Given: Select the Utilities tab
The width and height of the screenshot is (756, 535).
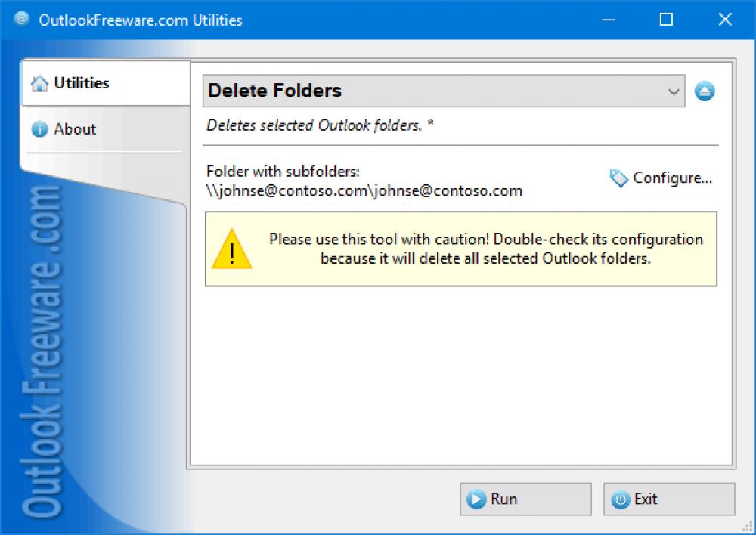Looking at the screenshot, I should (x=80, y=83).
